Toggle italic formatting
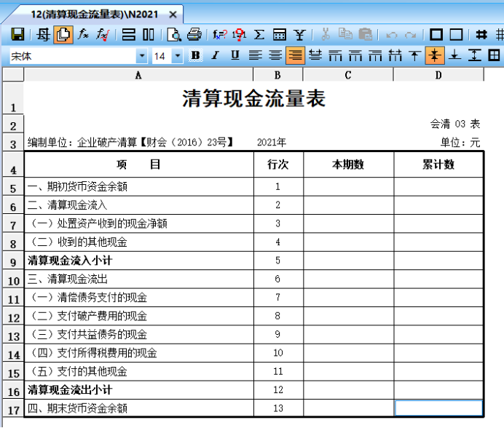This screenshot has width=504, height=428. [x=215, y=55]
